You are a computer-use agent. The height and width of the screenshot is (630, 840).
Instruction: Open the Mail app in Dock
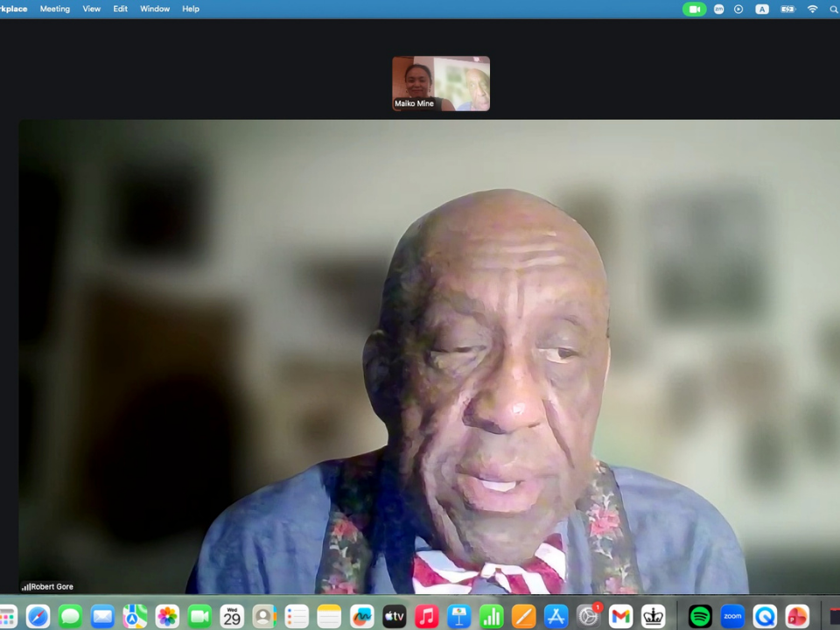tap(102, 617)
